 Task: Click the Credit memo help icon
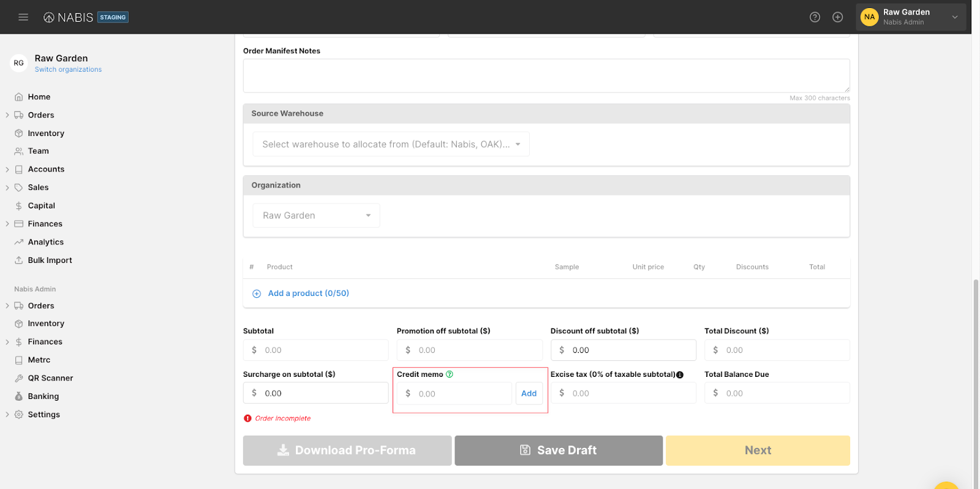tap(450, 374)
